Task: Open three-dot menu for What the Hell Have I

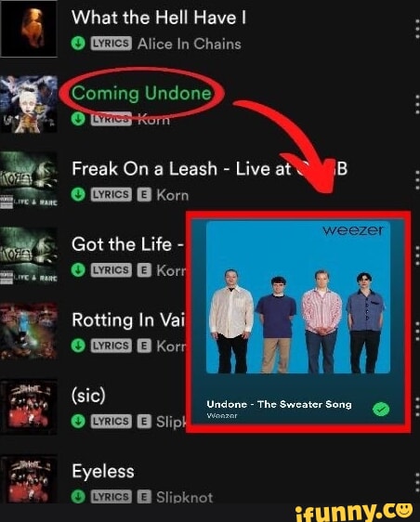Action: 417,29
